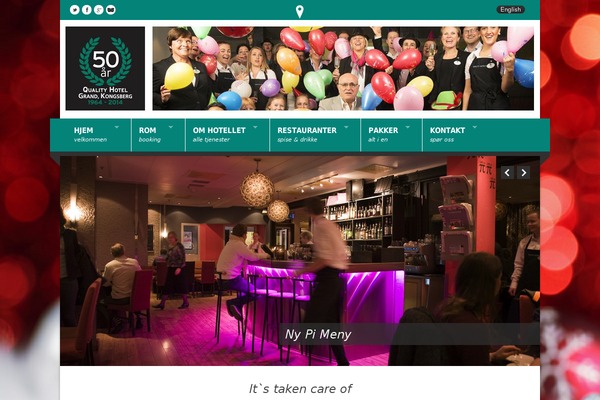The height and width of the screenshot is (400, 600).
Task: Click the bar slideshow photo
Action: (x=300, y=260)
